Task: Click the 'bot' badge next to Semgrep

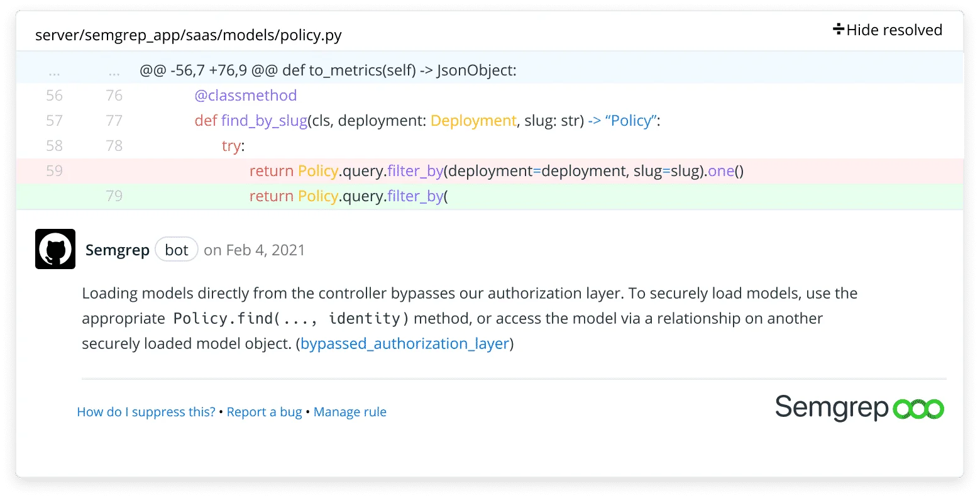Action: point(177,249)
